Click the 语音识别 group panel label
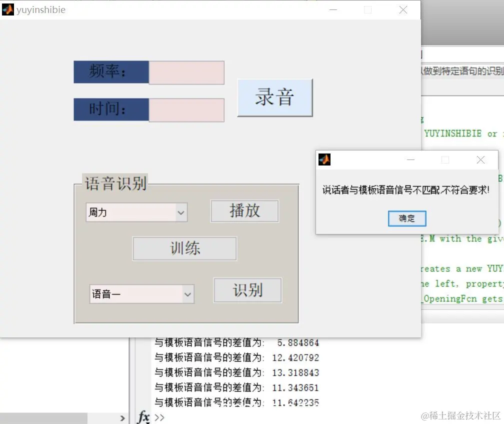 pyautogui.click(x=116, y=183)
